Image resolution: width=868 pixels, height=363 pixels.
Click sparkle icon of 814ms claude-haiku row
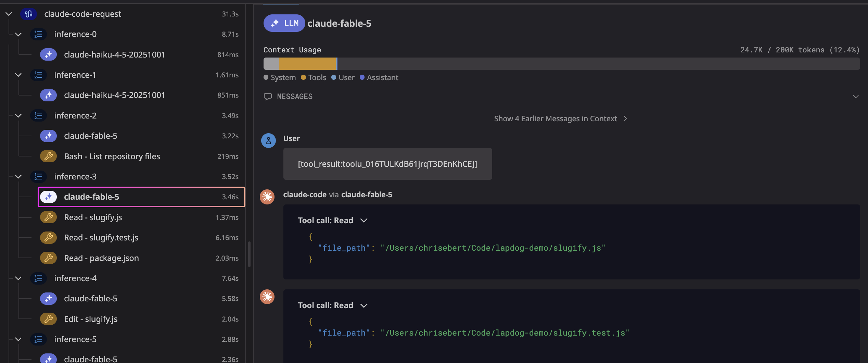48,54
